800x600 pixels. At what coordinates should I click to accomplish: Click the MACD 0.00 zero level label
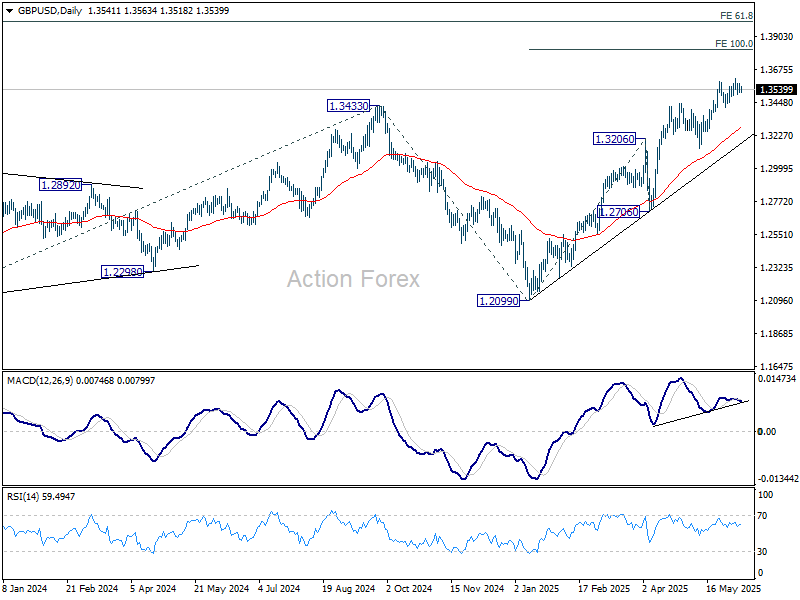coord(768,431)
